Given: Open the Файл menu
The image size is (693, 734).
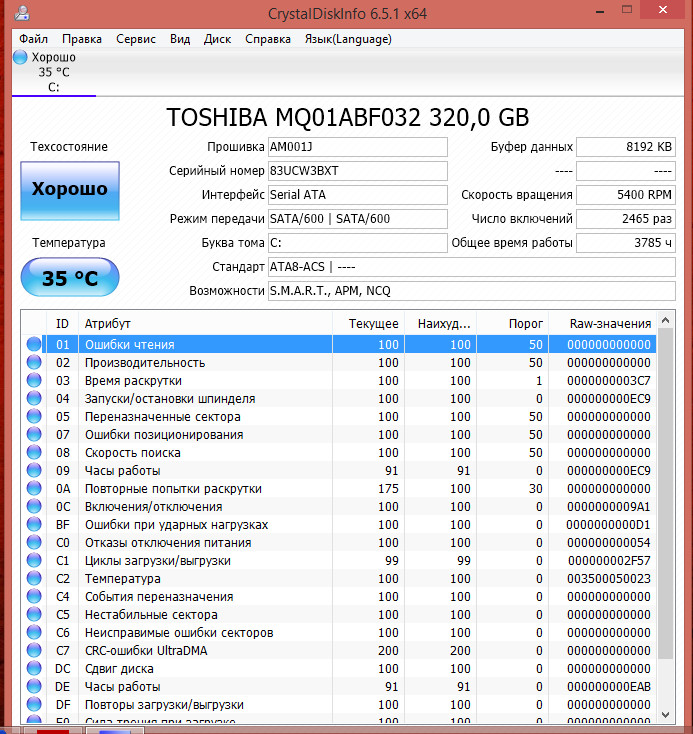Looking at the screenshot, I should 33,39.
